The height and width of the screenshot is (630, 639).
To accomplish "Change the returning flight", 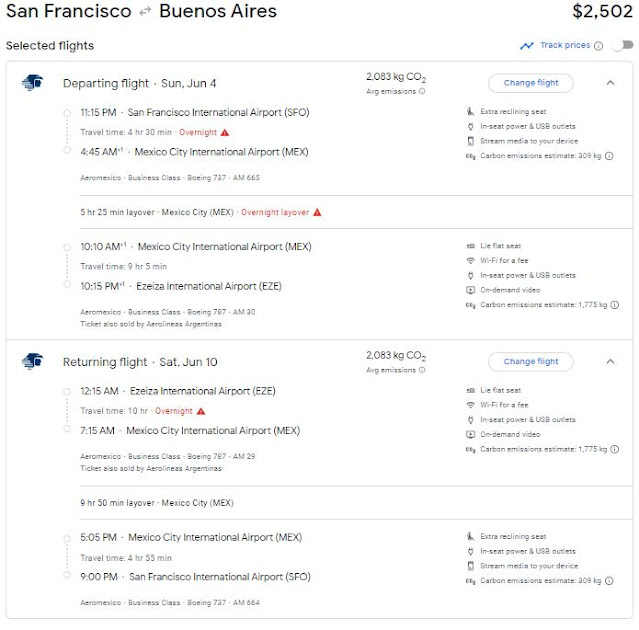I will pos(531,361).
